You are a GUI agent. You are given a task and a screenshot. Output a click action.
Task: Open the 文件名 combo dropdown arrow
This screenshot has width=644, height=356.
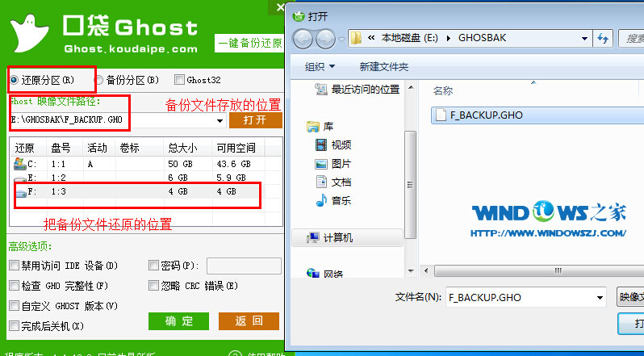[600, 298]
